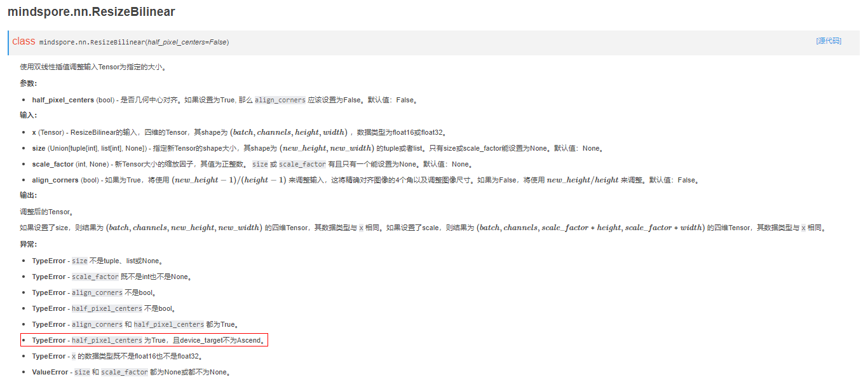868x384 pixels.
Task: Click the 输入 section heading
Action: [x=29, y=116]
